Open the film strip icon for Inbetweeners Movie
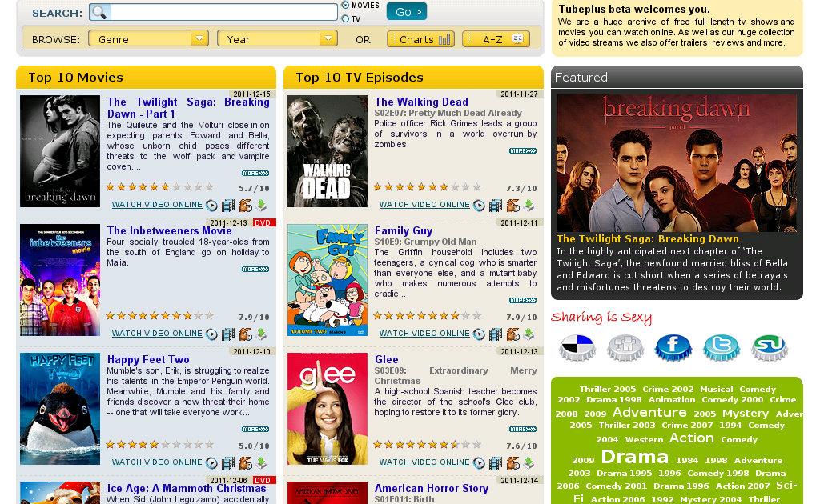 coord(228,334)
